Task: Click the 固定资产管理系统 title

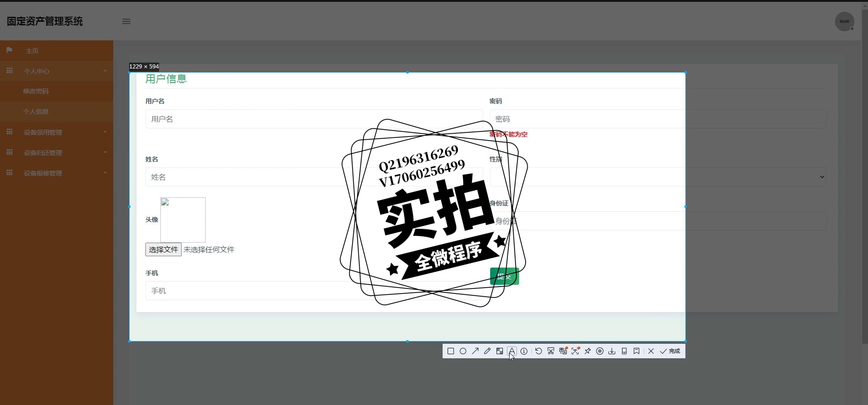Action: (45, 21)
